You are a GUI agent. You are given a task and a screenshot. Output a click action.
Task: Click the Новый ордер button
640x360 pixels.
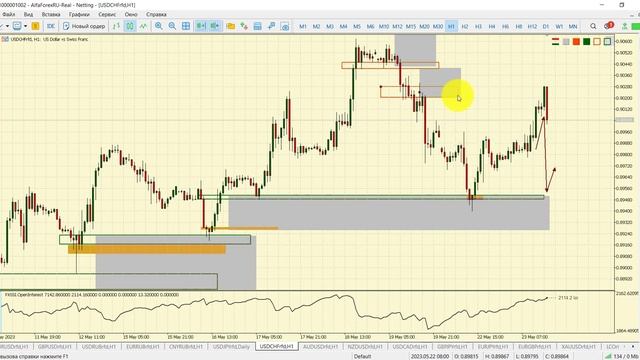point(84,26)
